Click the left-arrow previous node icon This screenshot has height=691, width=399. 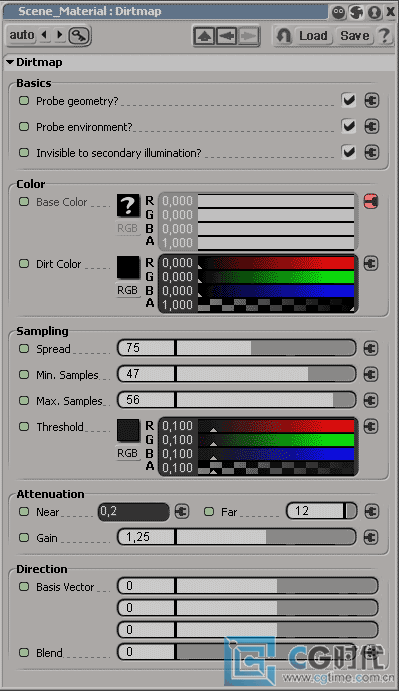(227, 36)
